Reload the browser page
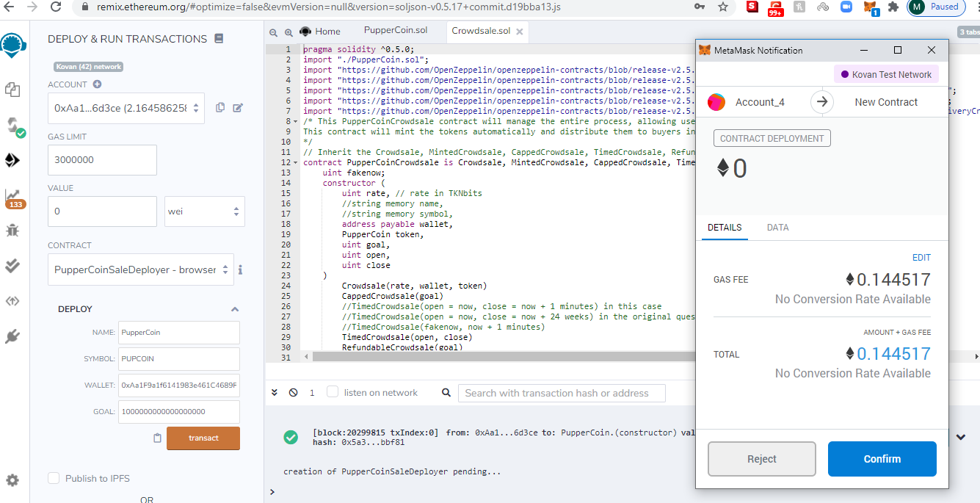 [56, 7]
